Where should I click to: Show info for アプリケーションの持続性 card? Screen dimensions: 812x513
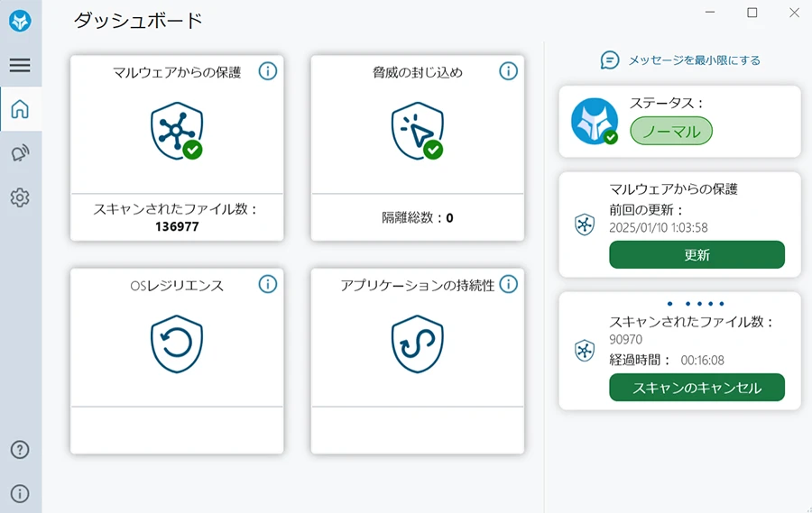pyautogui.click(x=509, y=284)
